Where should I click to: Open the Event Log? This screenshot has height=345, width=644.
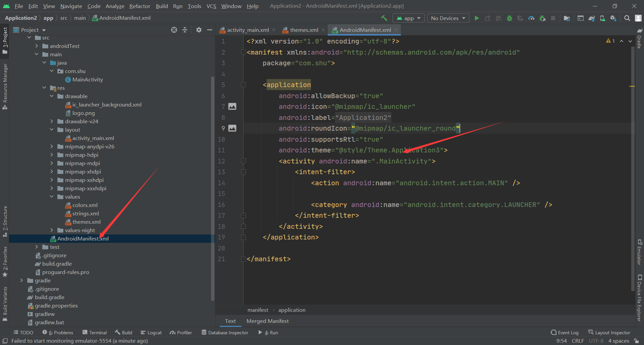(565, 333)
